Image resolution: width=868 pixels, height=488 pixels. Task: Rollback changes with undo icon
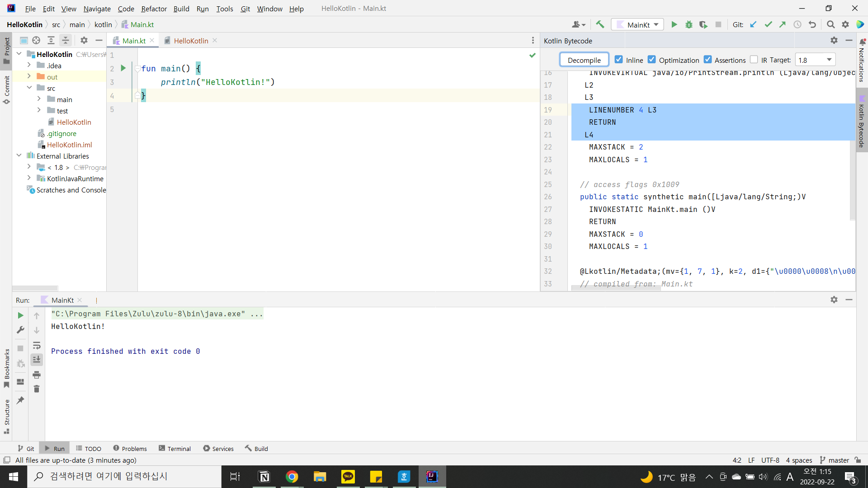pyautogui.click(x=812, y=24)
